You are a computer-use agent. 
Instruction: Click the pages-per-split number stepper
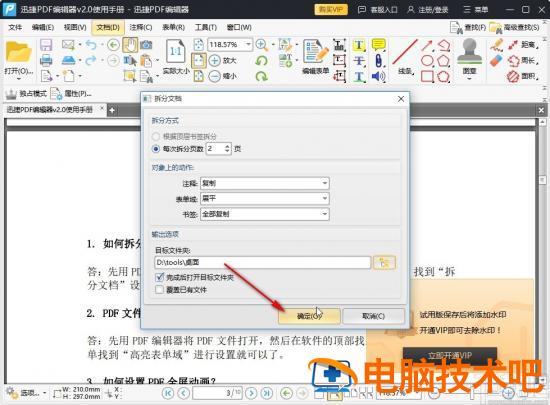(x=227, y=149)
